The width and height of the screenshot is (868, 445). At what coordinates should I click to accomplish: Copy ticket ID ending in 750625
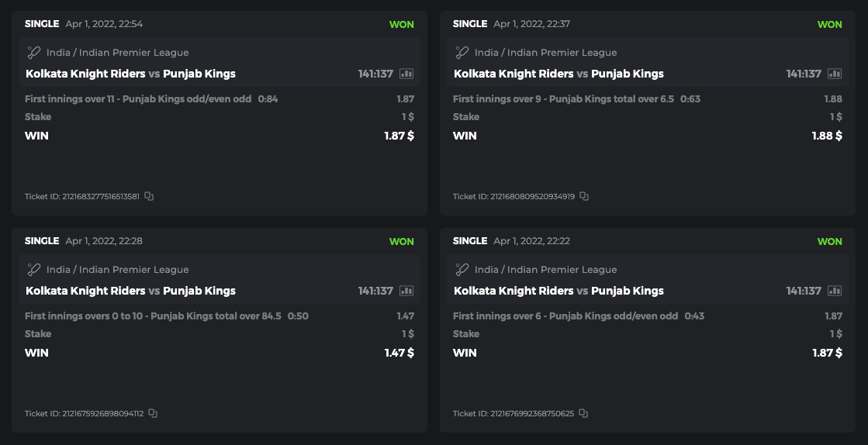pyautogui.click(x=583, y=413)
